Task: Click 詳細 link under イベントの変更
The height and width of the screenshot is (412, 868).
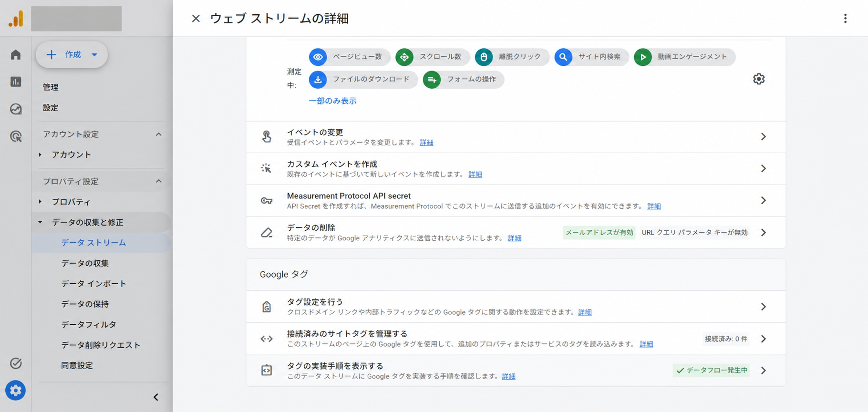Action: tap(426, 143)
